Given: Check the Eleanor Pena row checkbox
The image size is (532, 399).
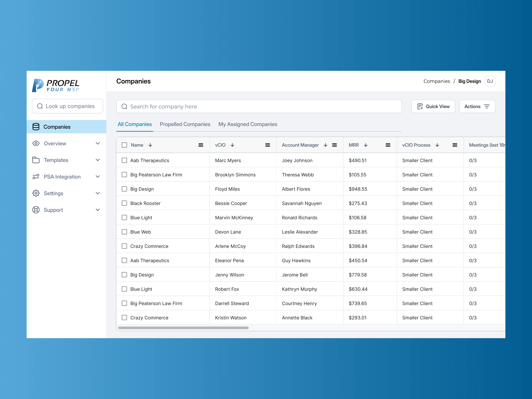Looking at the screenshot, I should 124,261.
